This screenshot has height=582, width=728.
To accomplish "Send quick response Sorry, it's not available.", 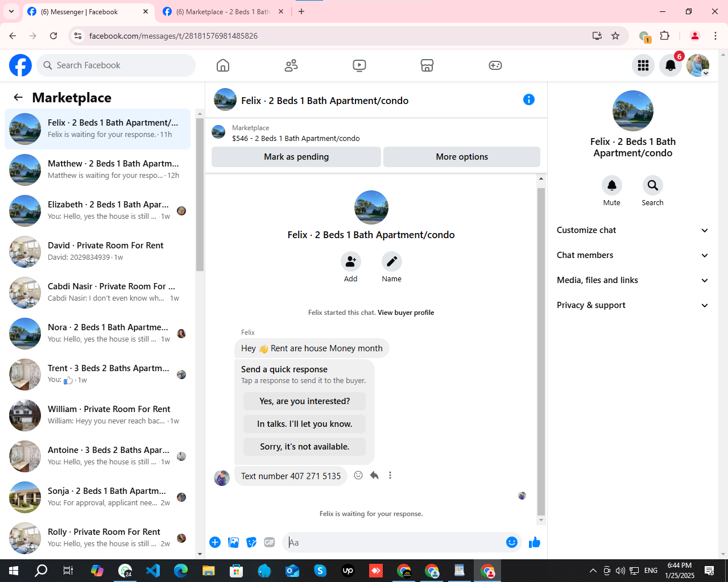I will click(x=305, y=447).
